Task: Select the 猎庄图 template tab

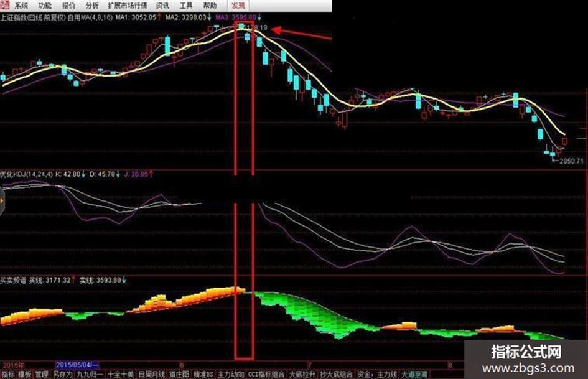Action: tap(179, 374)
